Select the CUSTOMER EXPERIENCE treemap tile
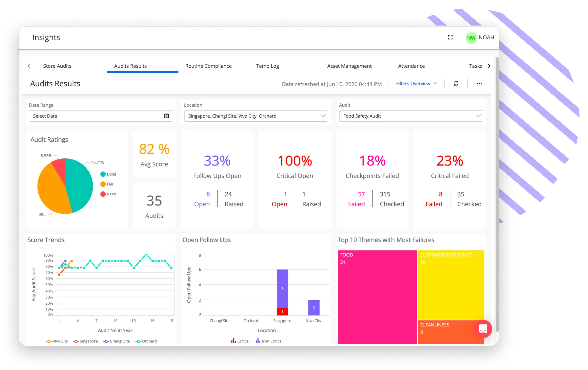 [x=451, y=285]
